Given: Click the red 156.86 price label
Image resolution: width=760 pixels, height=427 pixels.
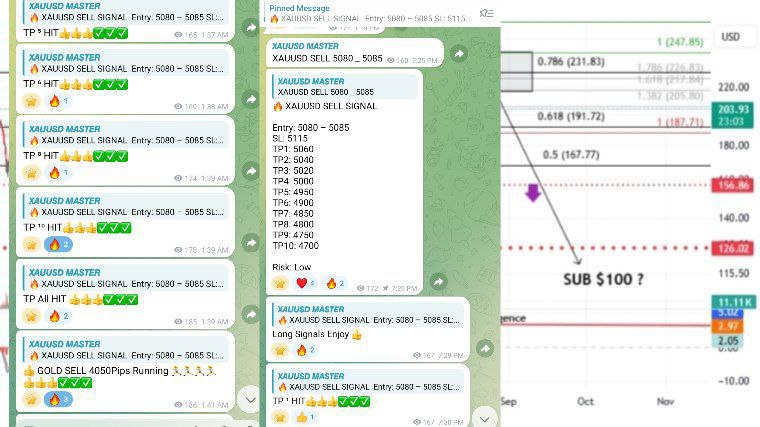Looking at the screenshot, I should (732, 186).
